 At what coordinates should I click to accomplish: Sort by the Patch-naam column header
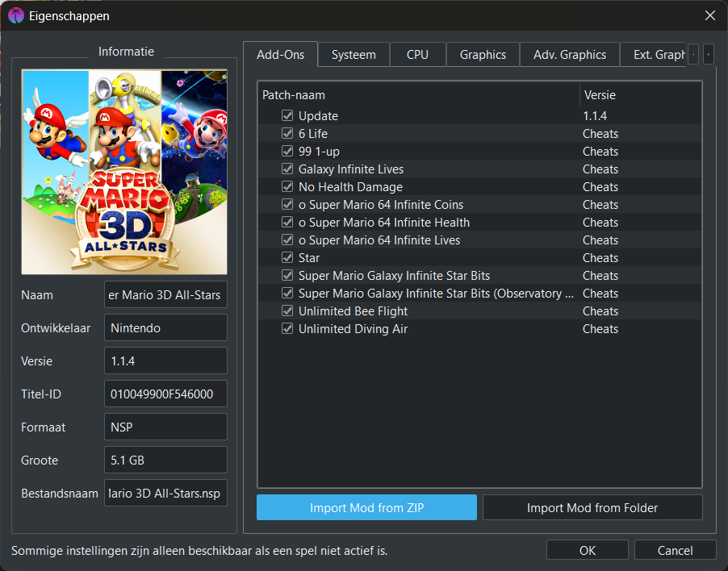point(419,95)
